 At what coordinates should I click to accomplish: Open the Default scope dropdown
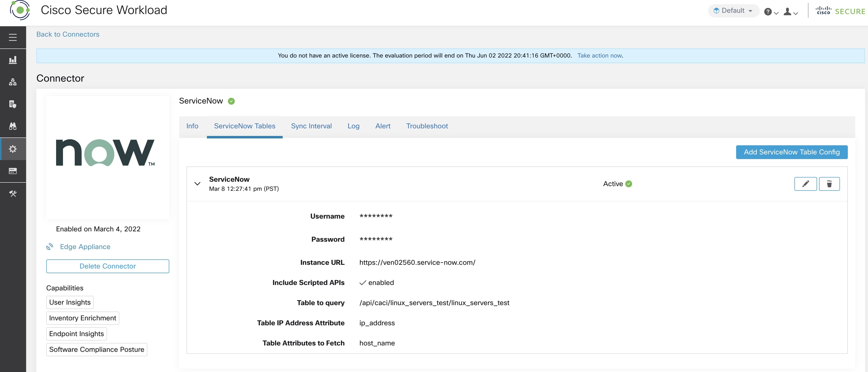(x=733, y=10)
